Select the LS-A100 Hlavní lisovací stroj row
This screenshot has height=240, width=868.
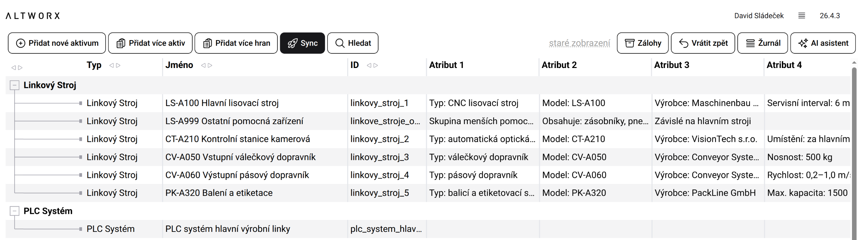pyautogui.click(x=222, y=103)
